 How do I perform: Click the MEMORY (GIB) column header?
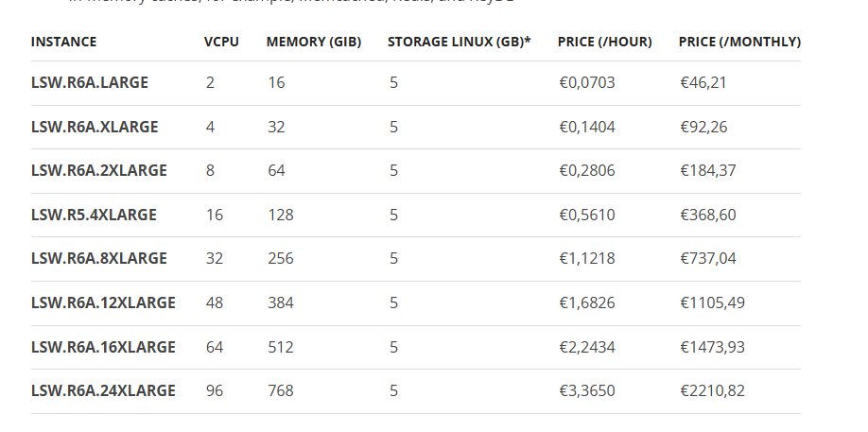[x=314, y=42]
